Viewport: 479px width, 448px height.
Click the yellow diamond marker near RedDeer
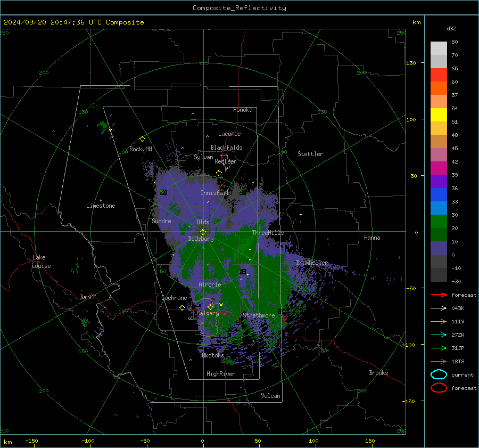pyautogui.click(x=219, y=173)
